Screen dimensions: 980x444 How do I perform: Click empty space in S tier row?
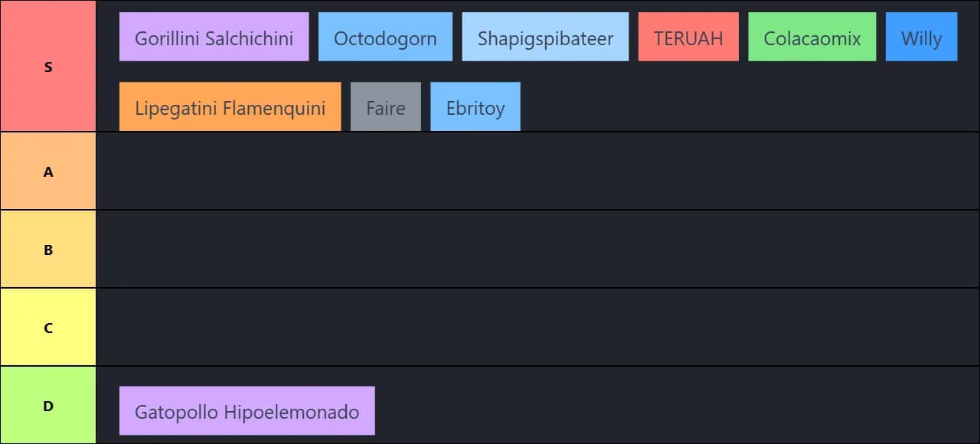pyautogui.click(x=750, y=106)
